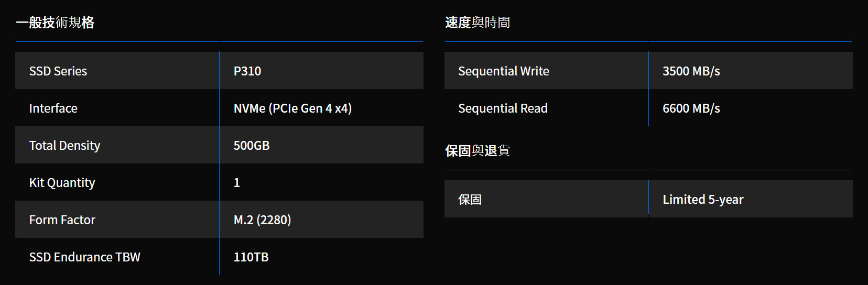
Task: Click the 110TB endurance value
Action: coord(251,257)
